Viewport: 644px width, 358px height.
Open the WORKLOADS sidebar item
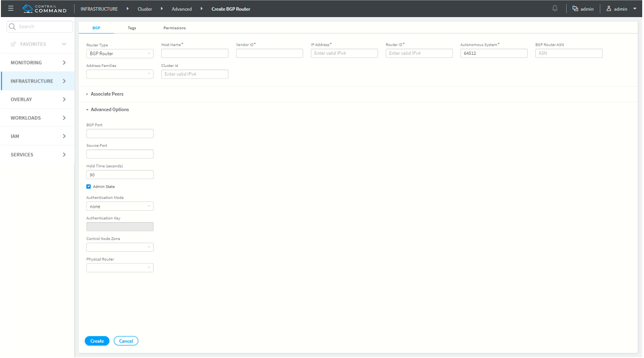click(x=37, y=118)
